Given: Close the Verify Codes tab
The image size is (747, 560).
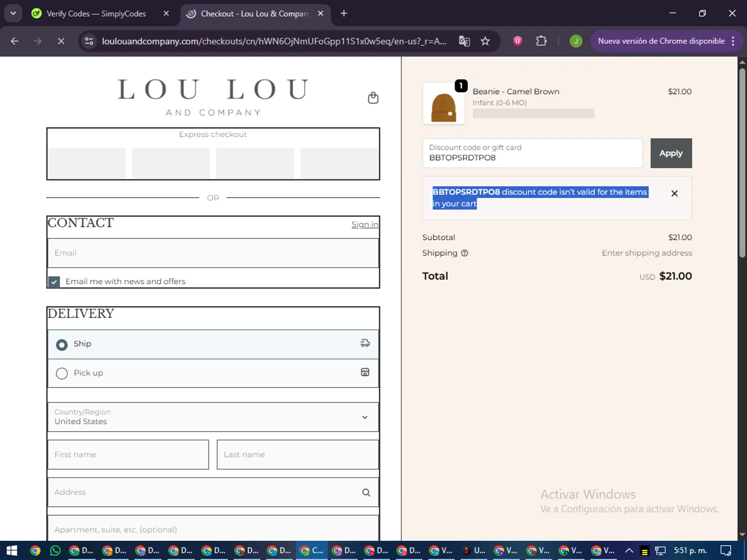Looking at the screenshot, I should [166, 13].
